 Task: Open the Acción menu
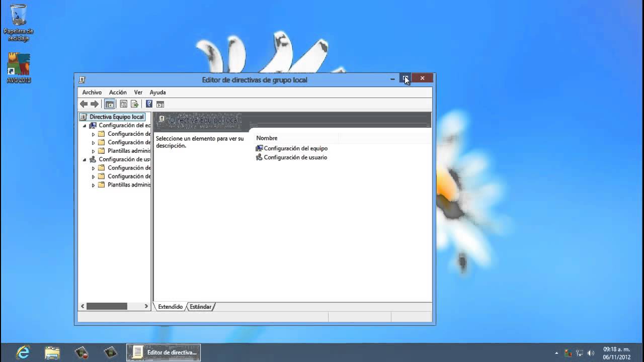coord(118,93)
